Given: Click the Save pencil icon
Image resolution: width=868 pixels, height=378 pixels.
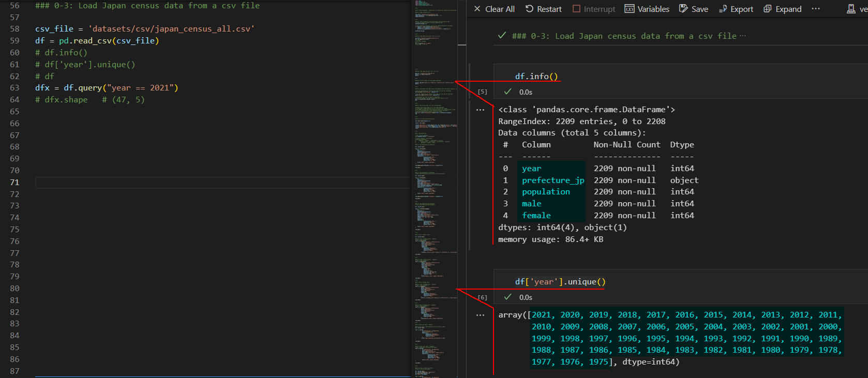Looking at the screenshot, I should coord(683,9).
